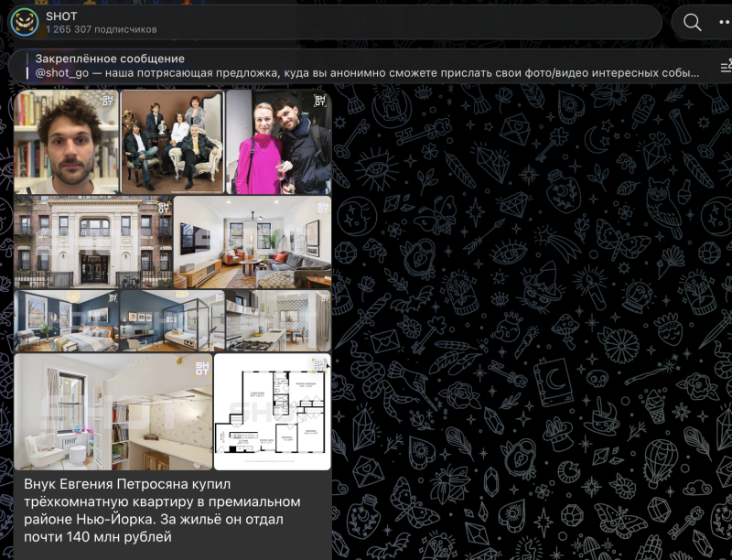
Task: Open the more options dots menu
Action: coord(725,22)
